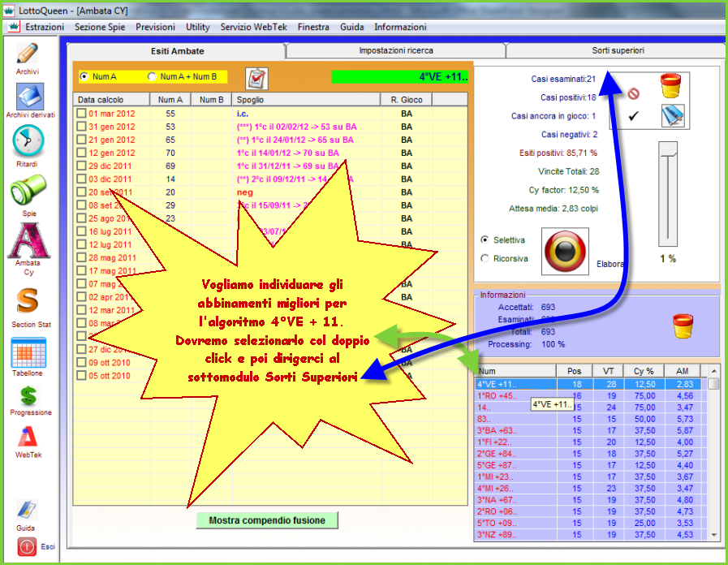
Task: Click the black checkmark icon
Action: 633,116
